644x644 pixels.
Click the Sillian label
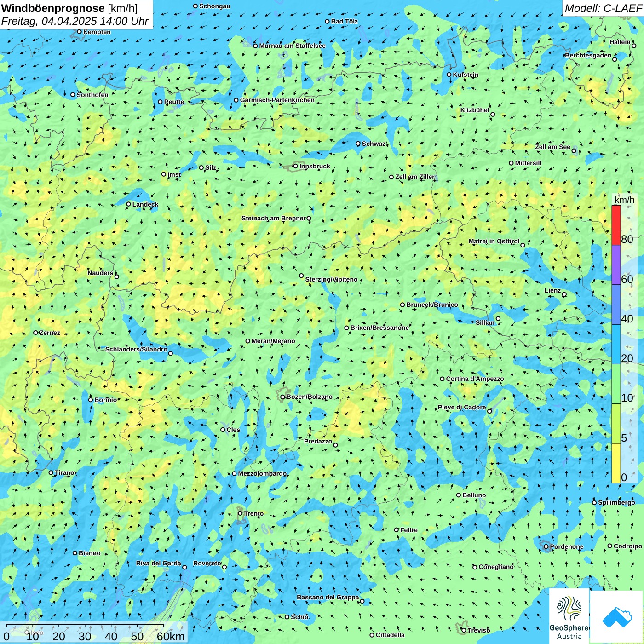click(x=485, y=322)
